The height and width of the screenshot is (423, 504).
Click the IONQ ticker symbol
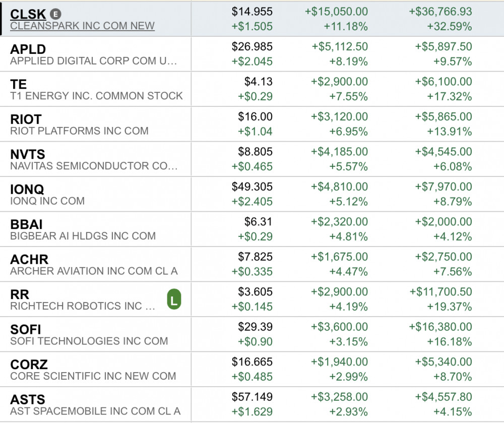pyautogui.click(x=27, y=190)
